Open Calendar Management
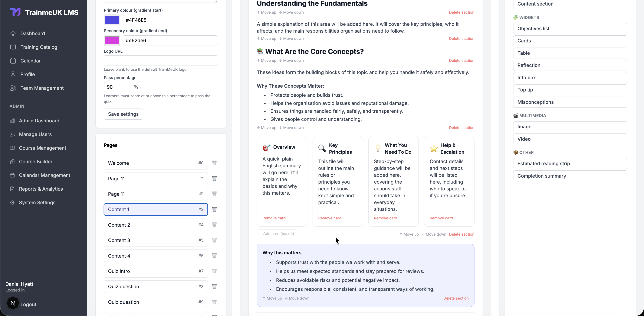The width and height of the screenshot is (644, 316). tap(45, 175)
